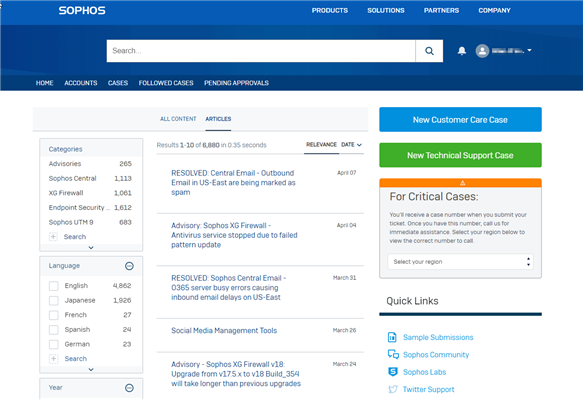Open Pending Approvals navigation item

[236, 83]
